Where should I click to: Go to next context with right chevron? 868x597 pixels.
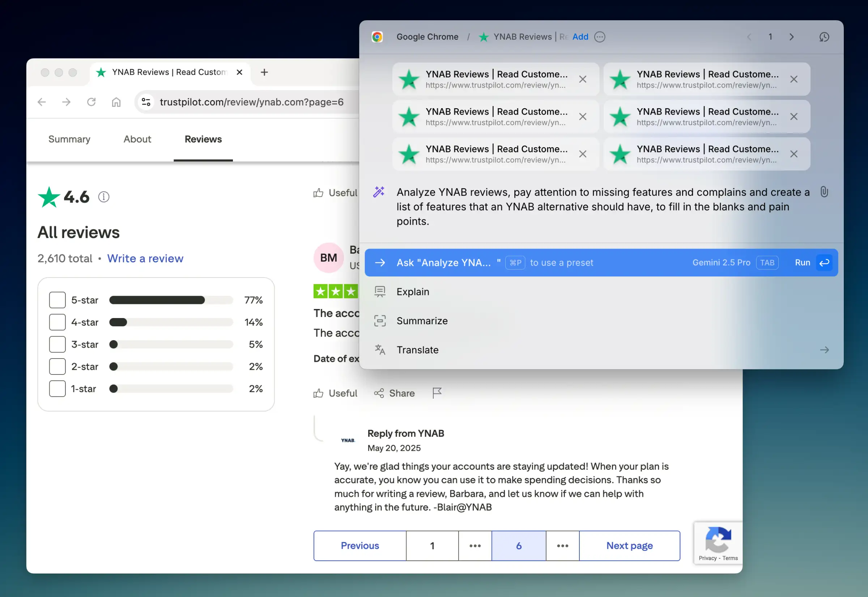(791, 37)
